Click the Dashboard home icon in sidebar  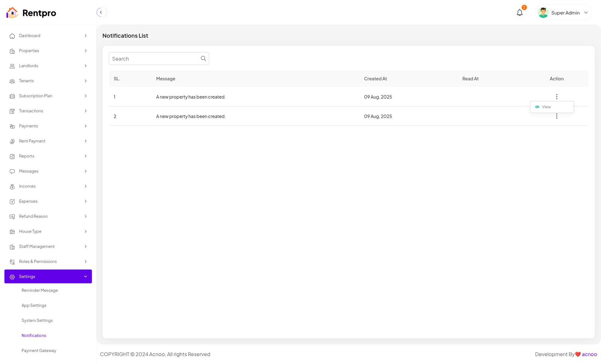coord(12,36)
